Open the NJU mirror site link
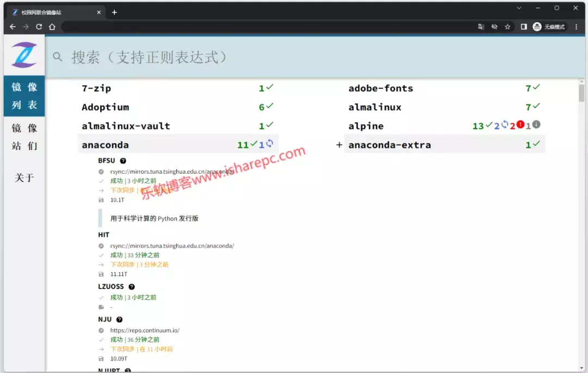588x373 pixels. [x=105, y=320]
